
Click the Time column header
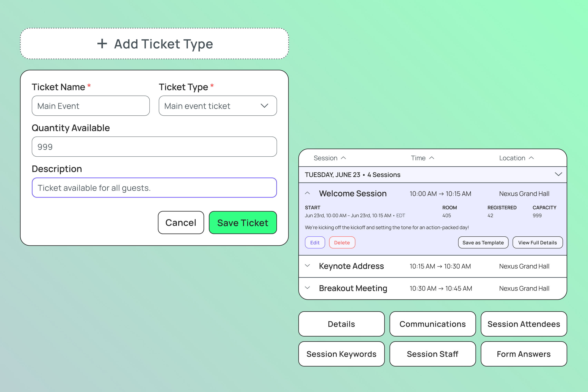[418, 158]
